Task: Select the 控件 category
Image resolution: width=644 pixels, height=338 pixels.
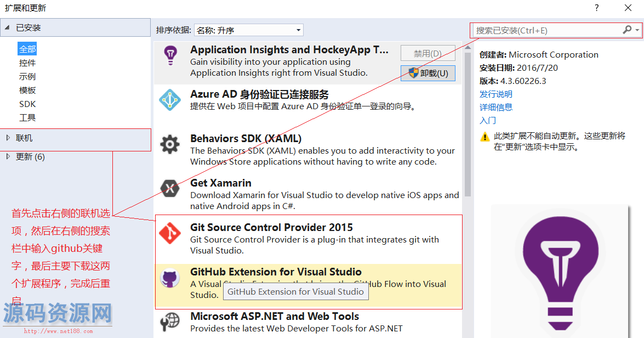Action: coord(27,63)
